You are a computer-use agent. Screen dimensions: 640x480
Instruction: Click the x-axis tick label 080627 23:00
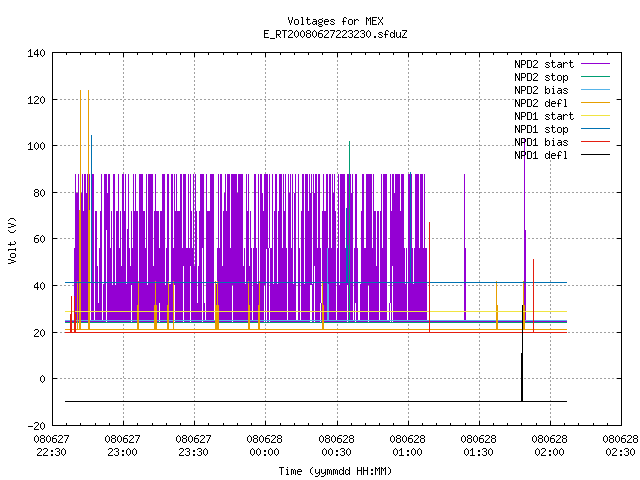[x=122, y=446]
